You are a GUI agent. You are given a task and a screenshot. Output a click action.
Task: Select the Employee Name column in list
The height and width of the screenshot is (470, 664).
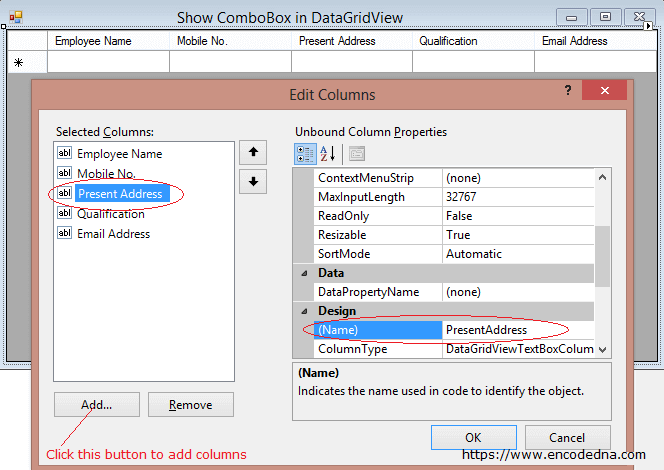119,154
